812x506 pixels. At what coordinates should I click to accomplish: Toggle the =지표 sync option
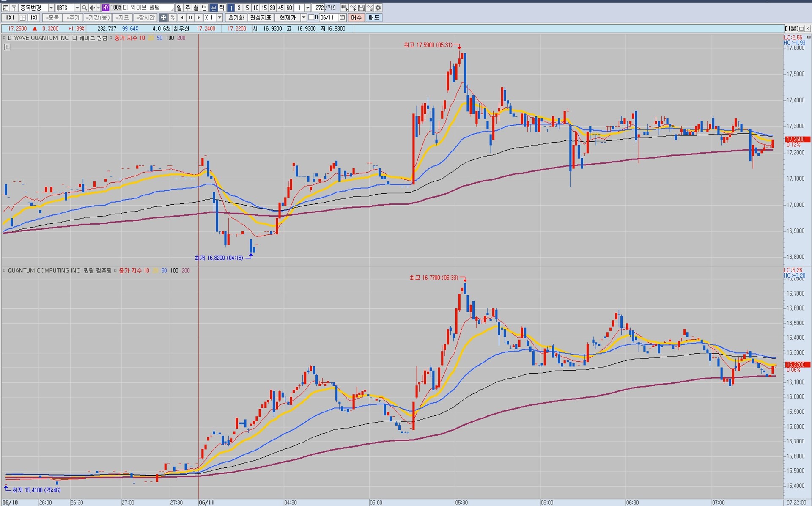[x=122, y=18]
